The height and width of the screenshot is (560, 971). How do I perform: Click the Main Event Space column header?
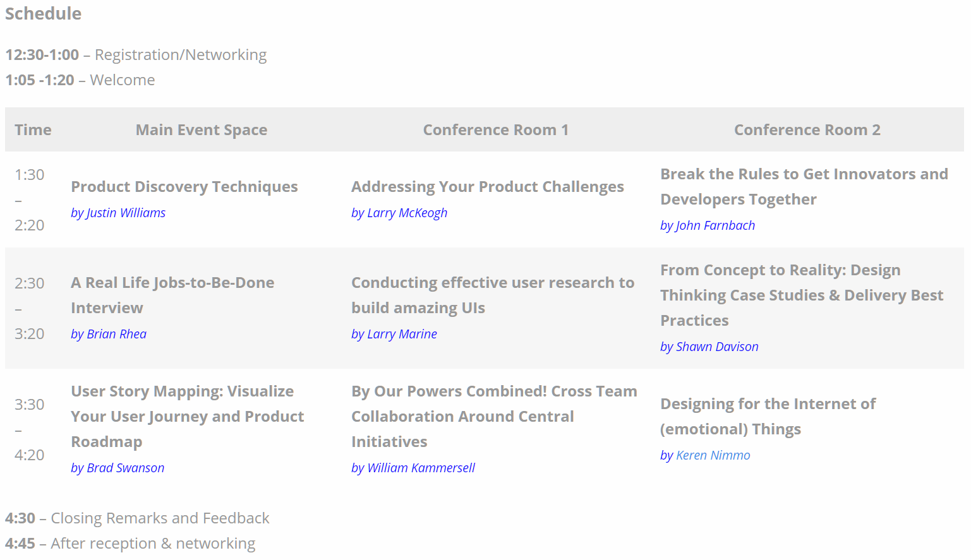(x=201, y=130)
